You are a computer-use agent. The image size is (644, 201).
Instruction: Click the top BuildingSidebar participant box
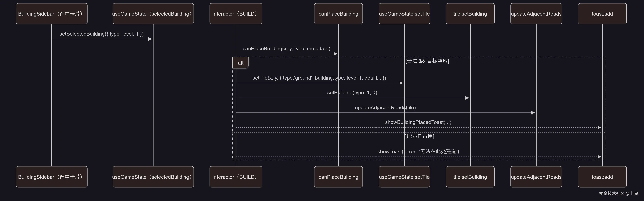click(x=51, y=14)
